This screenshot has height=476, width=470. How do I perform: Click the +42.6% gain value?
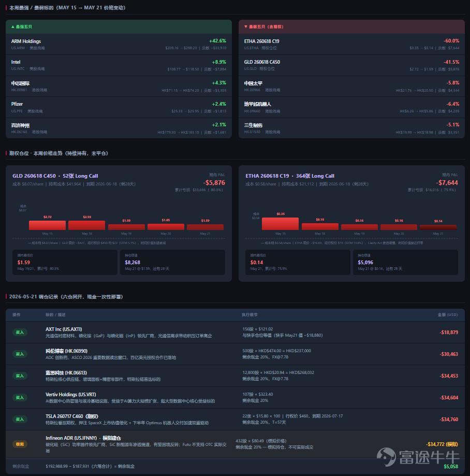(x=217, y=41)
